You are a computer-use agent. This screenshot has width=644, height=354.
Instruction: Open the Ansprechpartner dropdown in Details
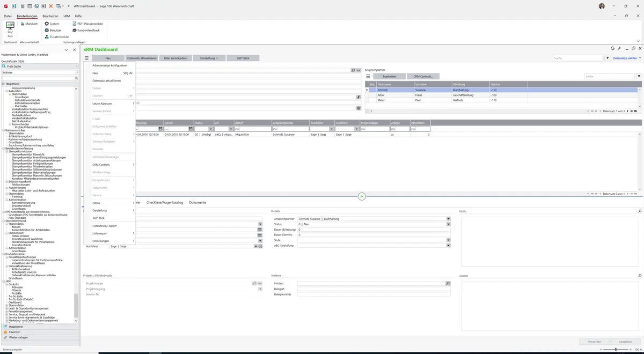tap(449, 219)
